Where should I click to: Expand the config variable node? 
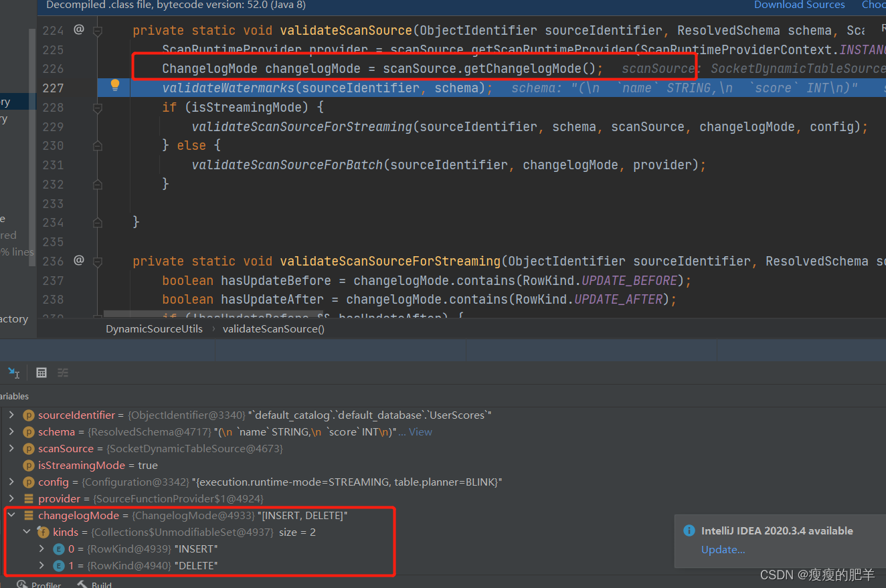click(x=11, y=482)
